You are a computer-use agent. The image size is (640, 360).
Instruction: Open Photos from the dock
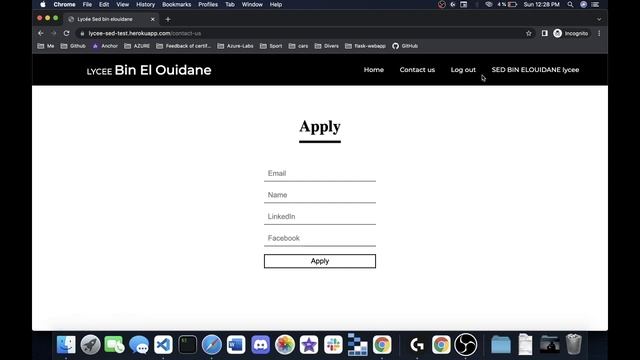[x=284, y=344]
